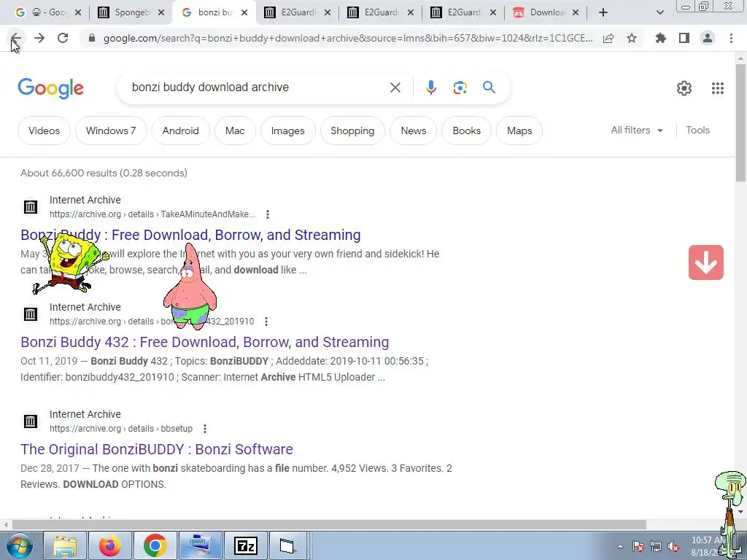This screenshot has width=747, height=560.
Task: Open Chrome's three-dot menu
Action: pos(731,38)
